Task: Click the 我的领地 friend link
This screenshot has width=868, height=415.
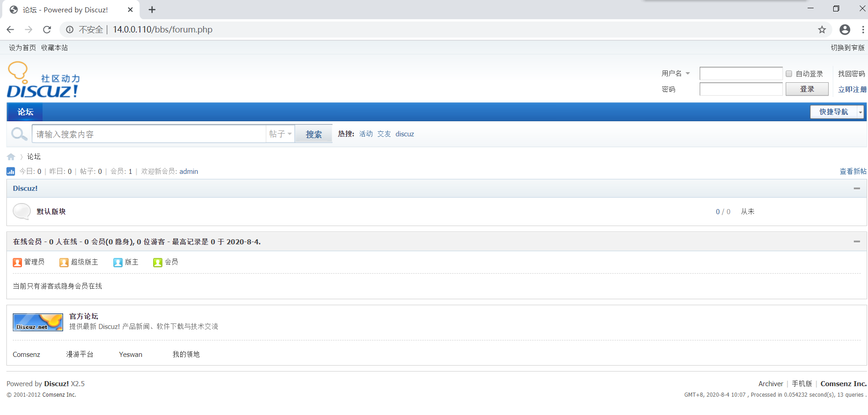Action: tap(186, 355)
